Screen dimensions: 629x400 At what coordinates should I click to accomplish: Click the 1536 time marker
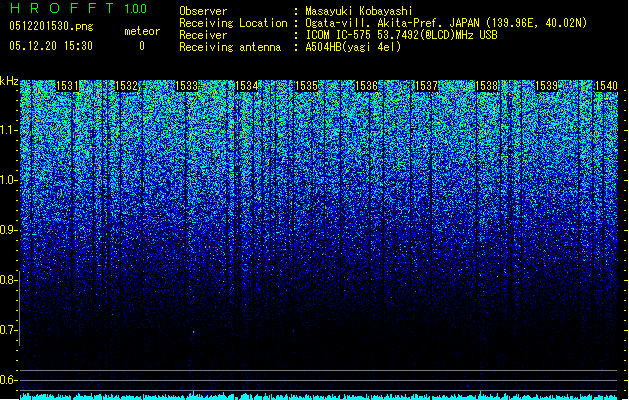pyautogui.click(x=366, y=86)
